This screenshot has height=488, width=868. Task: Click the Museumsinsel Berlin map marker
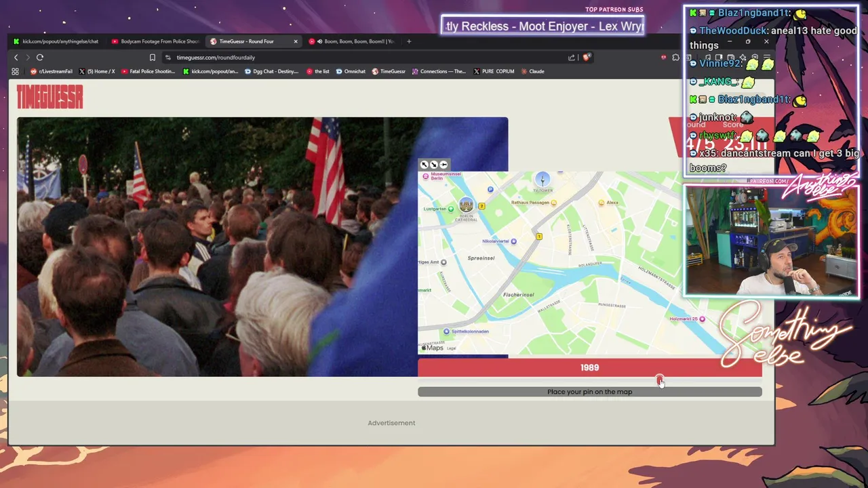tap(426, 176)
